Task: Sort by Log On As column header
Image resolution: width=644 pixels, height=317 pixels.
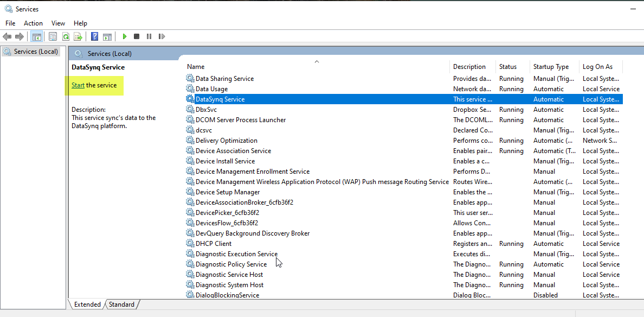Action: pyautogui.click(x=597, y=67)
